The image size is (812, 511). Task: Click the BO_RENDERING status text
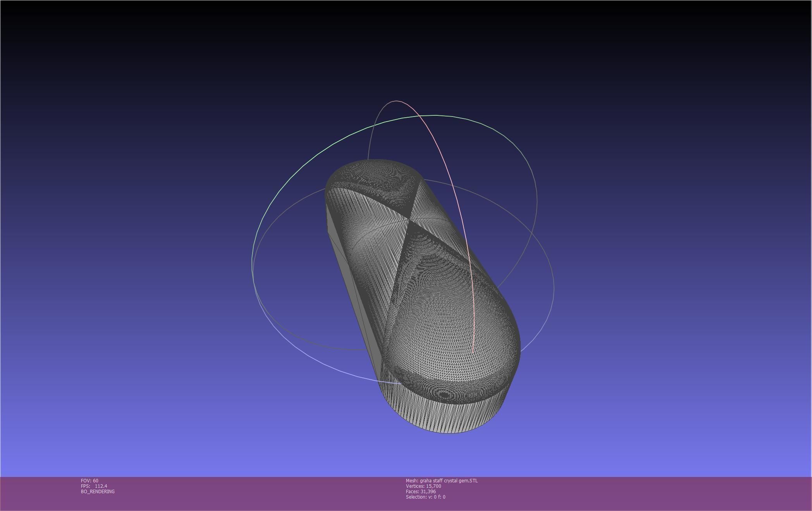point(98,492)
